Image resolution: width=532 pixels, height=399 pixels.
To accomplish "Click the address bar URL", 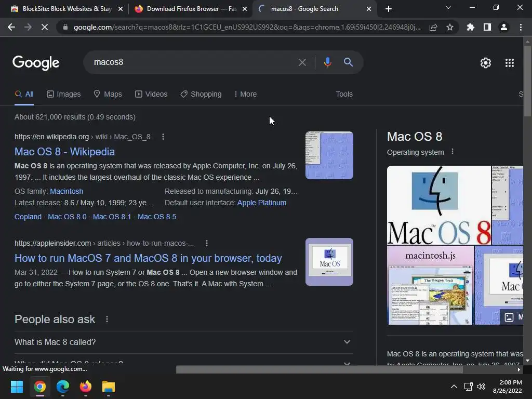I will click(x=247, y=27).
